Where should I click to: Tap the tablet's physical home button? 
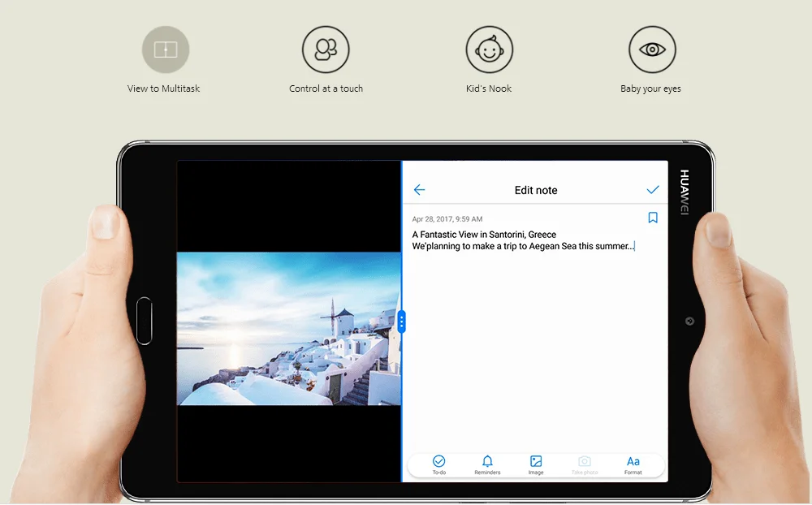coord(145,321)
